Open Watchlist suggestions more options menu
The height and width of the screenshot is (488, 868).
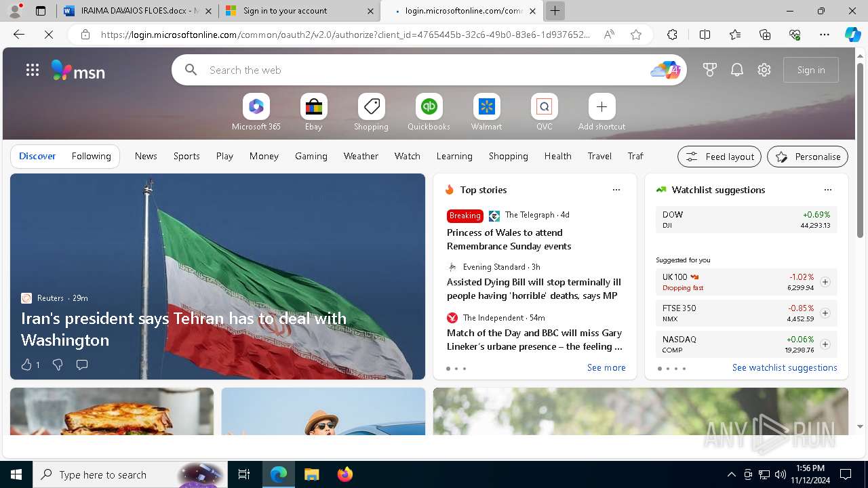point(828,190)
